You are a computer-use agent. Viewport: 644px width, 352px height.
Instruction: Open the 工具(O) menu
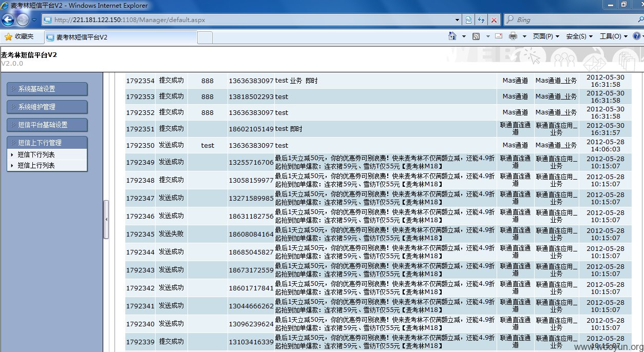pyautogui.click(x=613, y=36)
